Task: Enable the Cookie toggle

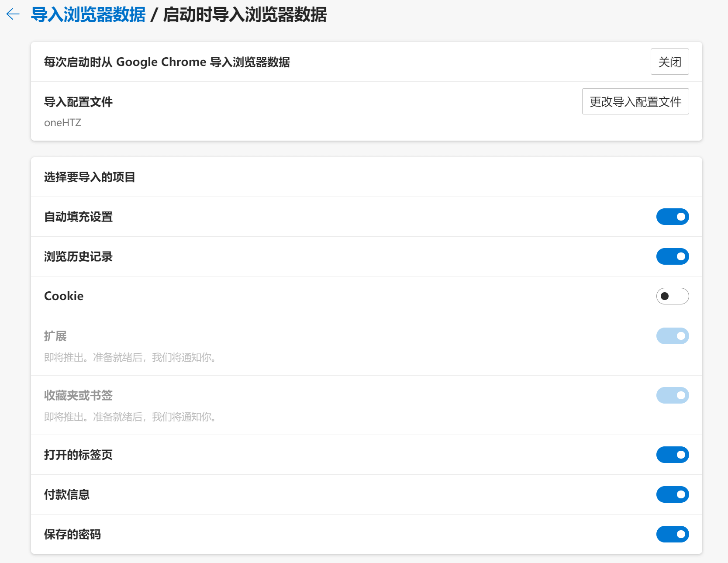Action: 673,296
